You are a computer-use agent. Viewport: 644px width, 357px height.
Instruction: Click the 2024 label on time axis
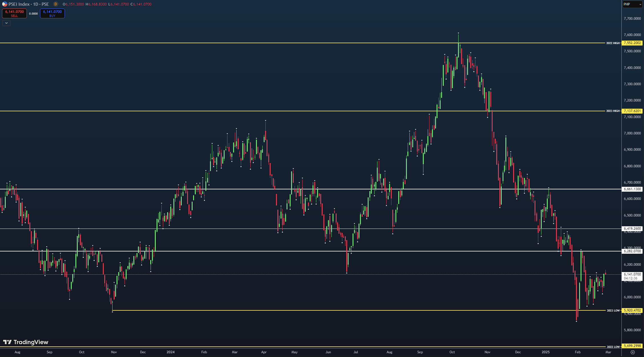pyautogui.click(x=171, y=352)
